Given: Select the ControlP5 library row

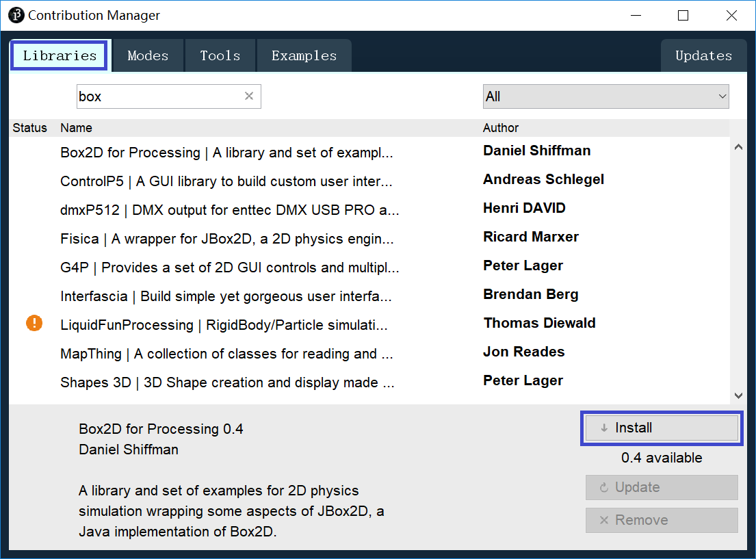Looking at the screenshot, I should click(226, 181).
